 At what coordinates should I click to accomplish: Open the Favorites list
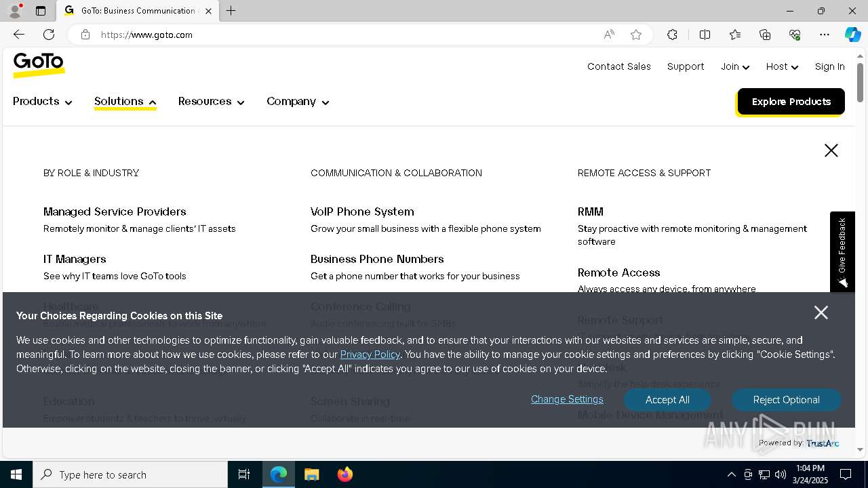735,35
